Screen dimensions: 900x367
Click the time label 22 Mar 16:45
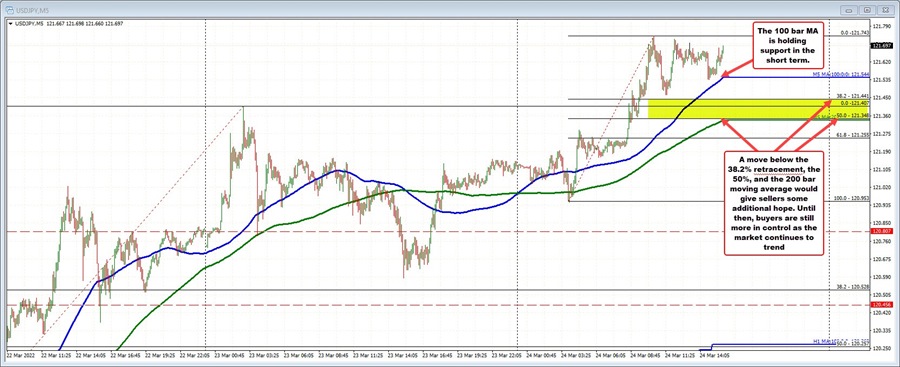pyautogui.click(x=125, y=355)
